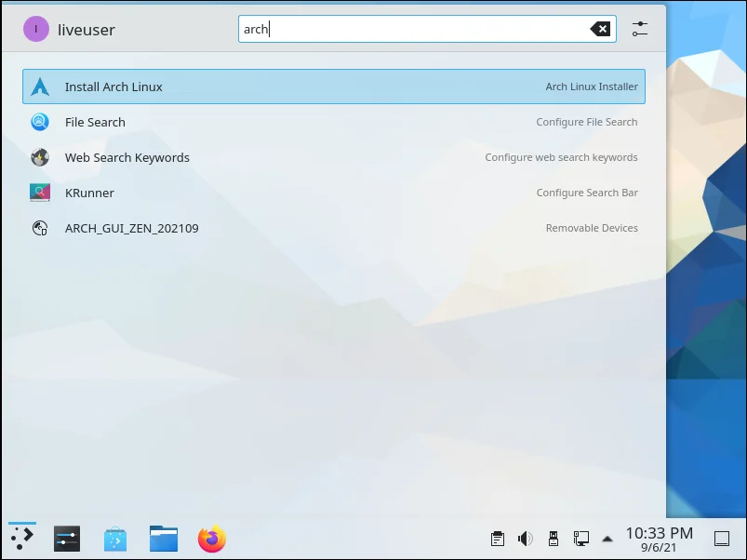Screen dimensions: 747x560
Task: Click the liveuser name label
Action: 87,30
